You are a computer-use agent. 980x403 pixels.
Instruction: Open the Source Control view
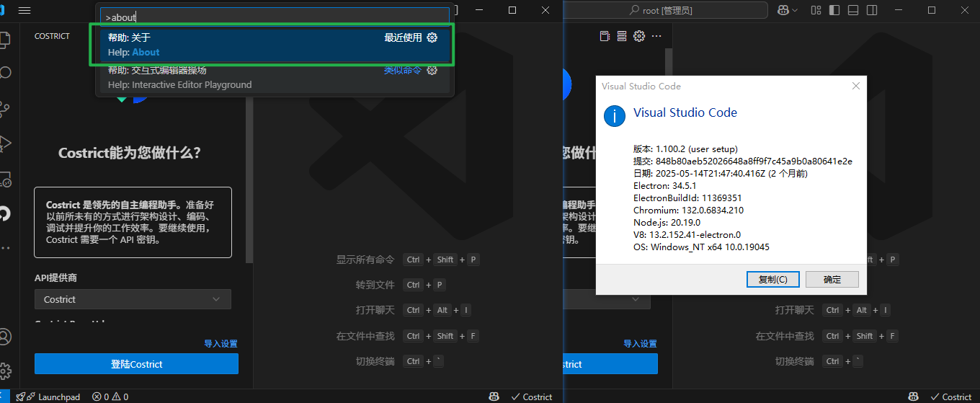pos(4,109)
